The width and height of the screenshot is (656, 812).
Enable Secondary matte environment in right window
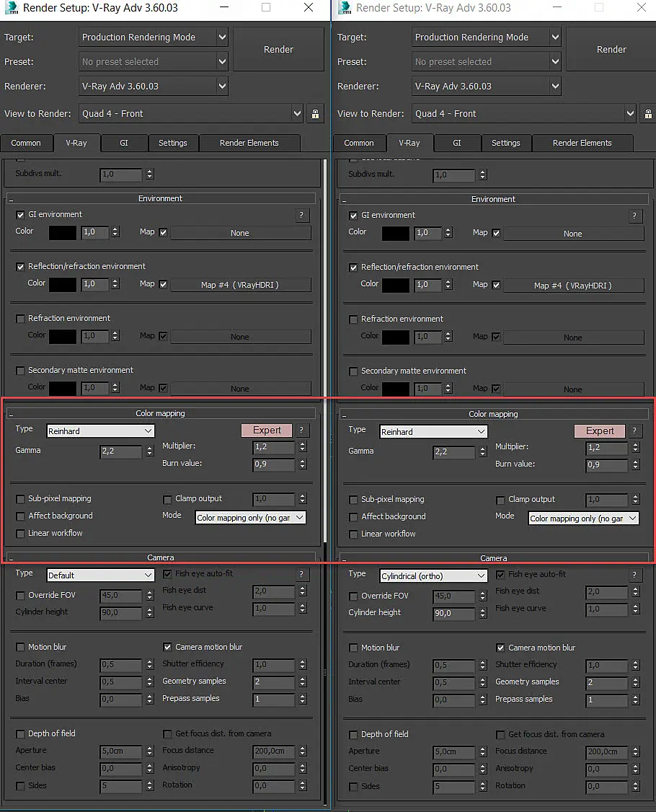(353, 371)
